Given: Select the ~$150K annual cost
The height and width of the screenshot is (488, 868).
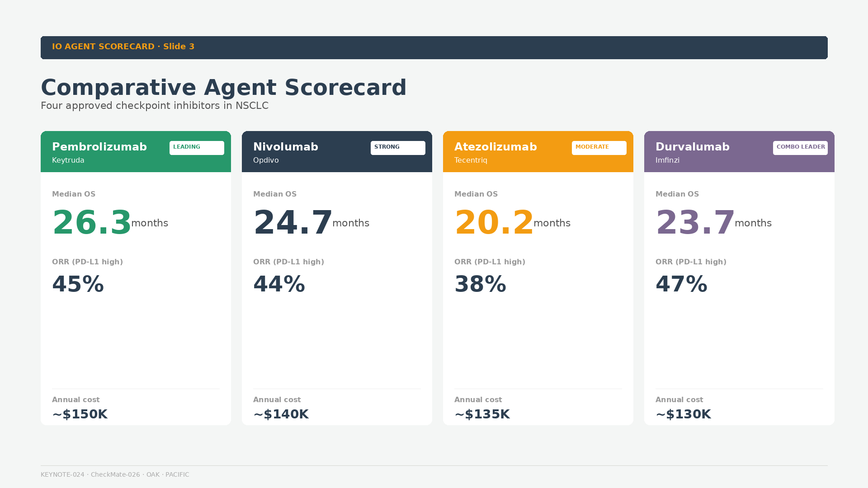Looking at the screenshot, I should tap(80, 414).
